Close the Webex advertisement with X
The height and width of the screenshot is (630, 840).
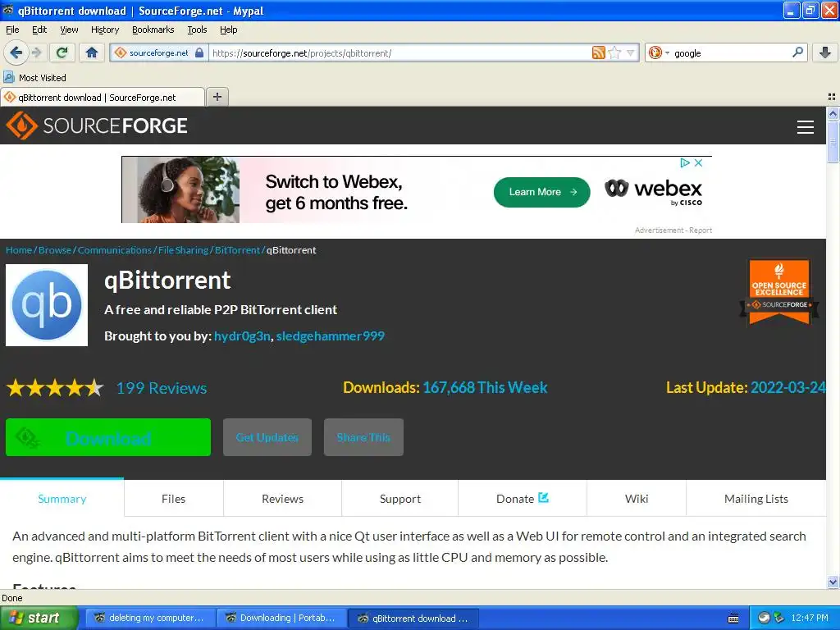click(x=699, y=163)
